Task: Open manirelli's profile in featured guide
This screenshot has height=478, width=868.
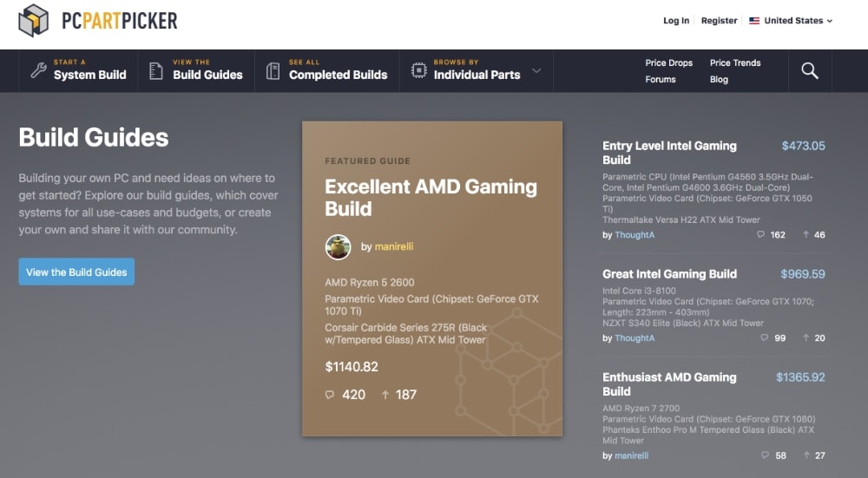Action: [394, 246]
